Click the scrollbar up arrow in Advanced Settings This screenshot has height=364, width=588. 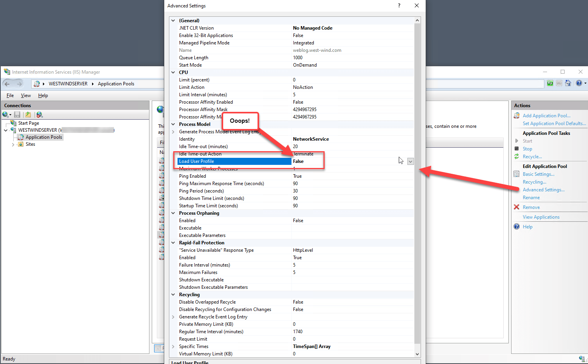417,20
